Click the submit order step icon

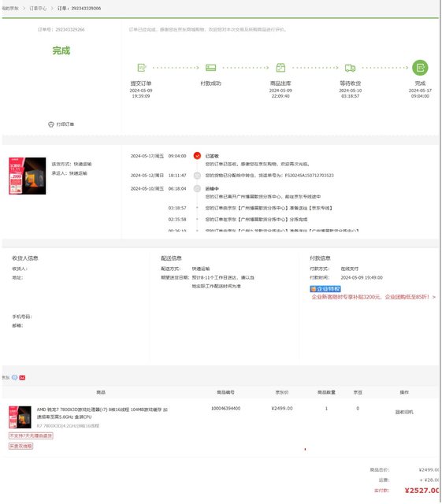142,68
